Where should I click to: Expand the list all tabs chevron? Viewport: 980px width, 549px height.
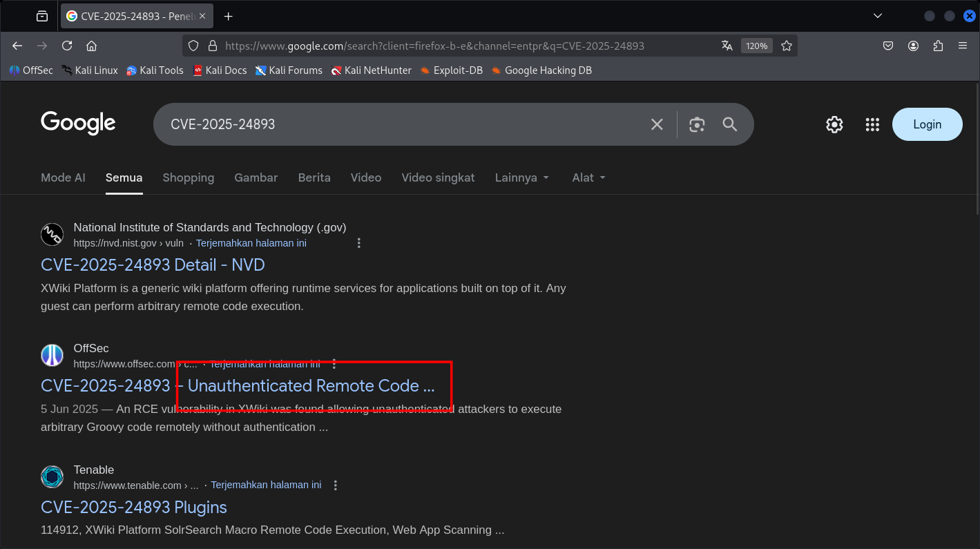pyautogui.click(x=878, y=16)
